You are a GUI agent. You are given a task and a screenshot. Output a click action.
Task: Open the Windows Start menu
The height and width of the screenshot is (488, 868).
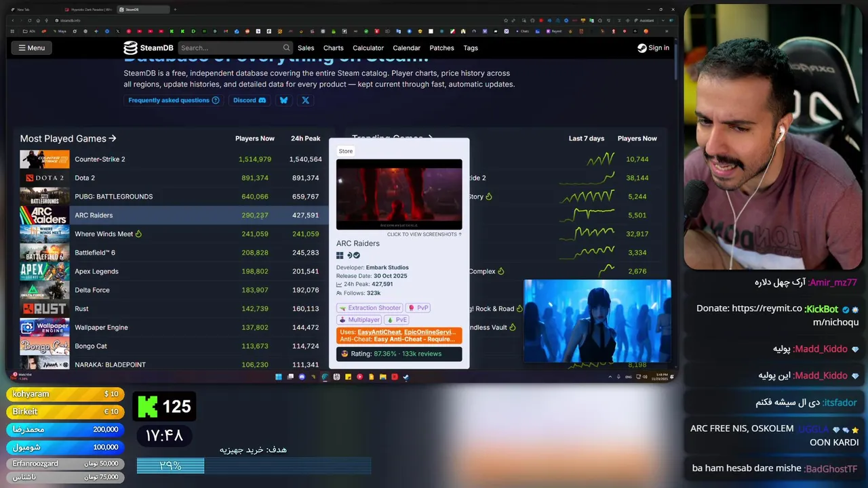click(278, 377)
